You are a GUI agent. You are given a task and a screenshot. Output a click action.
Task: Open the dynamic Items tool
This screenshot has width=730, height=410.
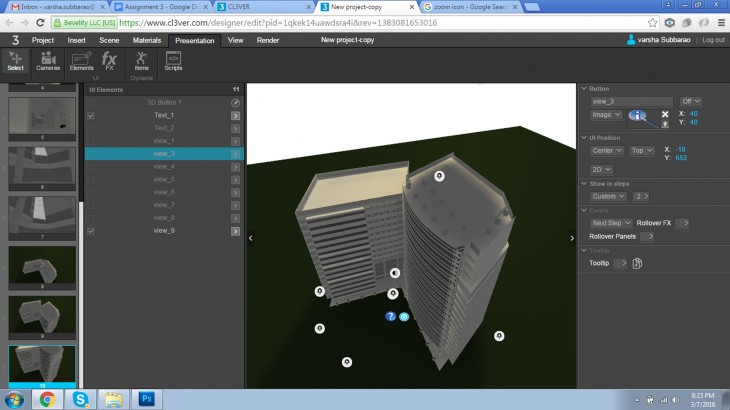141,61
